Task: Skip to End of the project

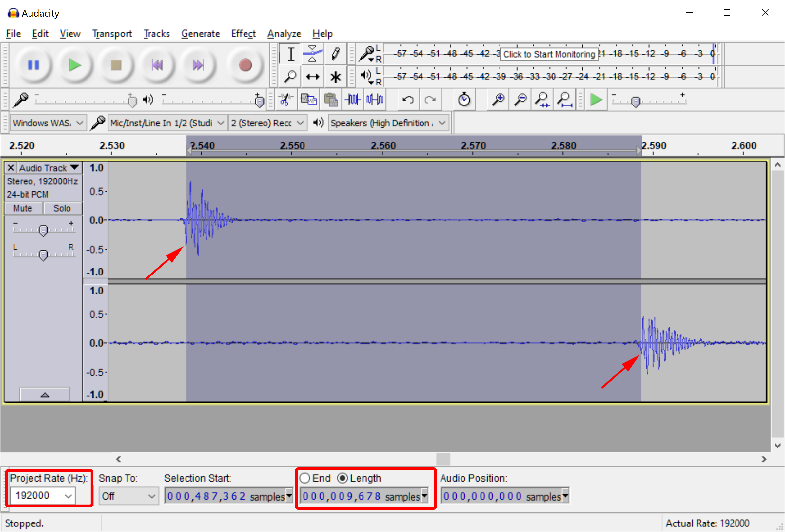Action: [198, 65]
